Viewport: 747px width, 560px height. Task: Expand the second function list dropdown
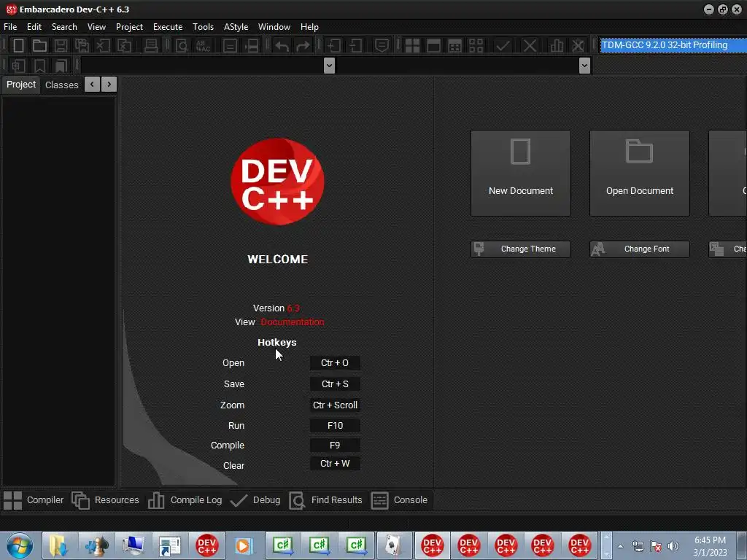[x=584, y=66]
